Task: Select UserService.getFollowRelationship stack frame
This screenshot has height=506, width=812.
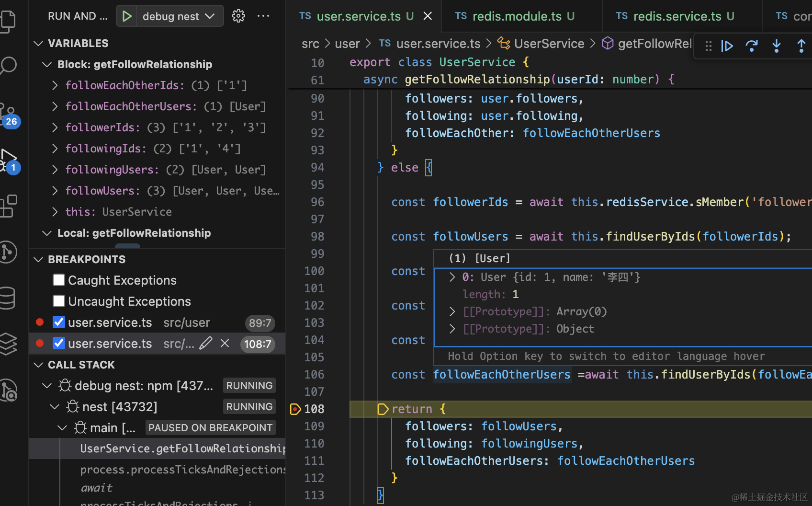Action: (182, 448)
